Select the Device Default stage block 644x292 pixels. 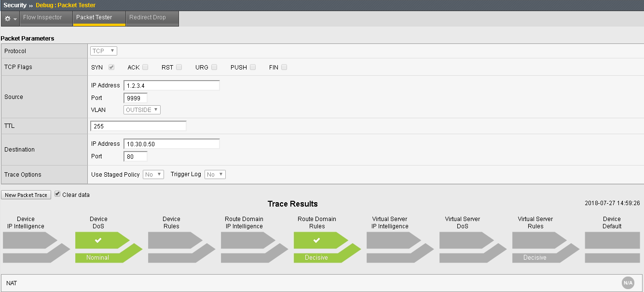(x=612, y=247)
